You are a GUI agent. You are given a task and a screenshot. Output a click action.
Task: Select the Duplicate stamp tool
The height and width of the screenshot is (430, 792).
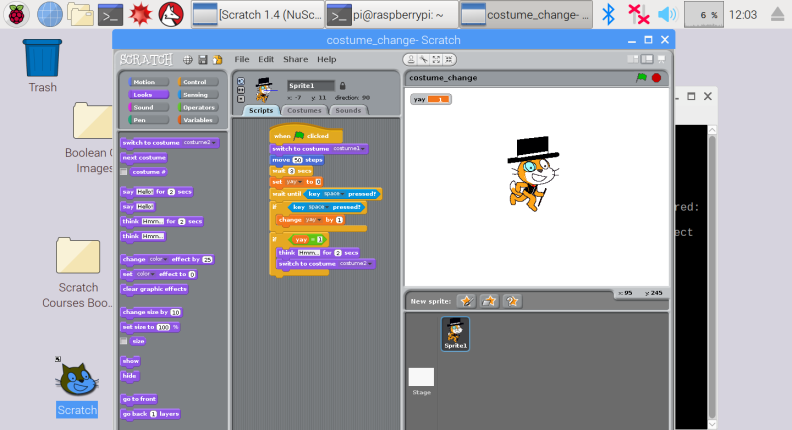coord(411,60)
